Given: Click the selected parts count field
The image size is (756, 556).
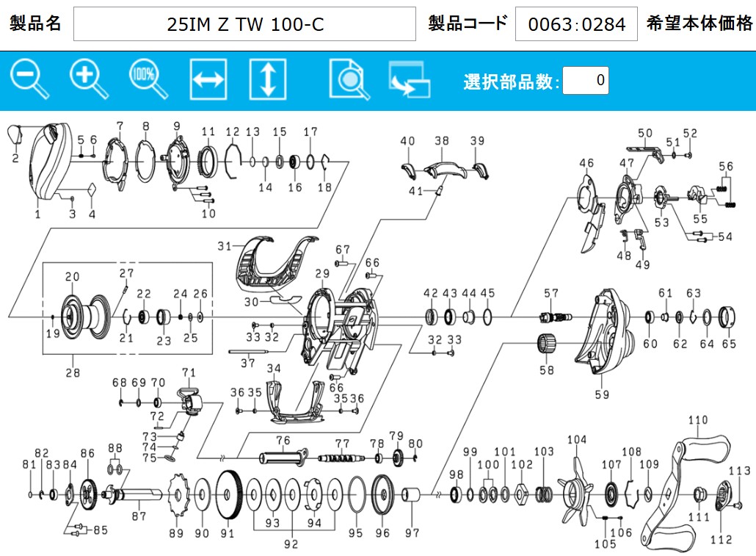Looking at the screenshot, I should pyautogui.click(x=585, y=80).
